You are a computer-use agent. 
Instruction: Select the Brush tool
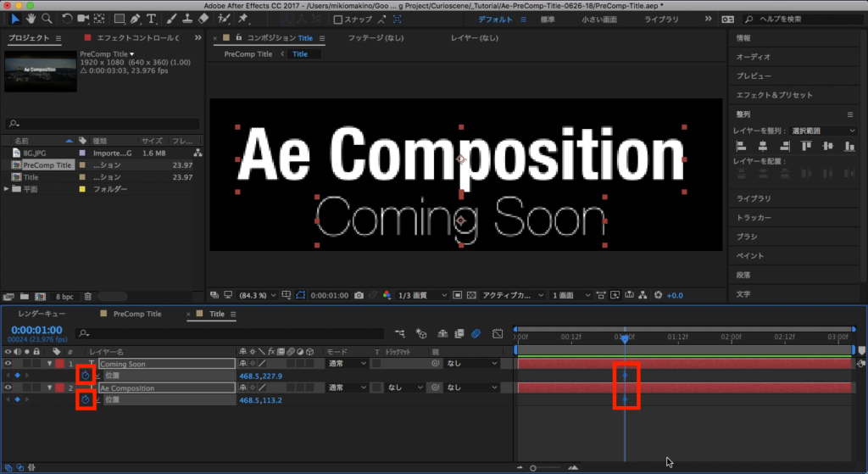[171, 19]
